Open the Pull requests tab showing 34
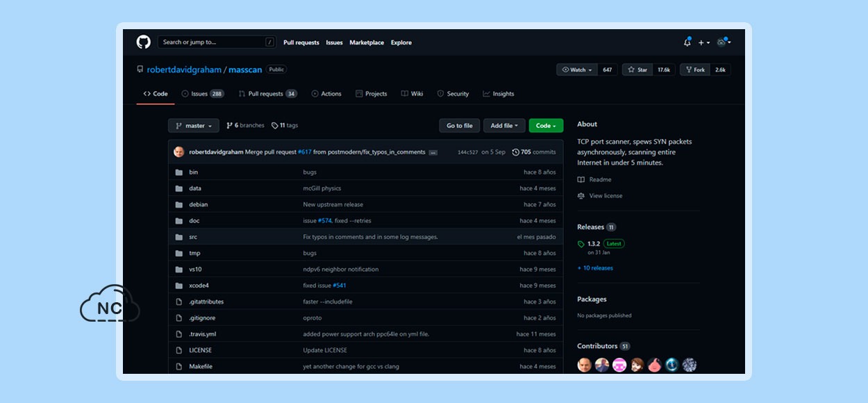Image resolution: width=868 pixels, height=403 pixels. click(267, 94)
